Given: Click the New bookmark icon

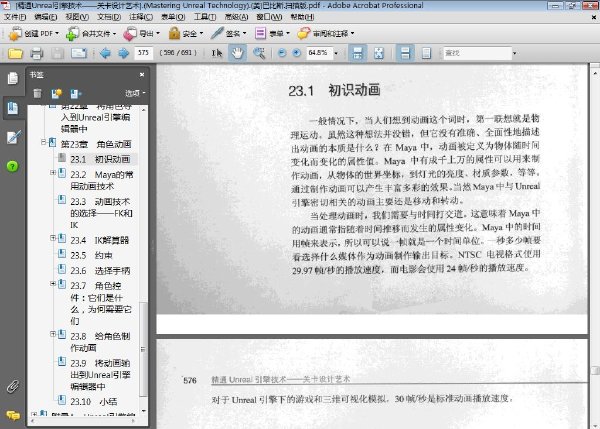Looking at the screenshot, I should 57,93.
